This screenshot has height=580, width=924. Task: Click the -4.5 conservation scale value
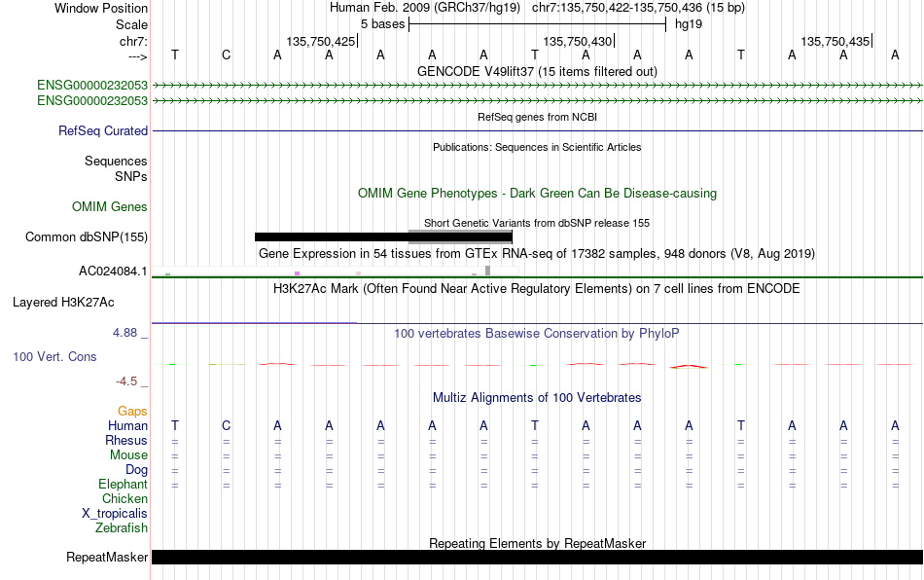[126, 381]
